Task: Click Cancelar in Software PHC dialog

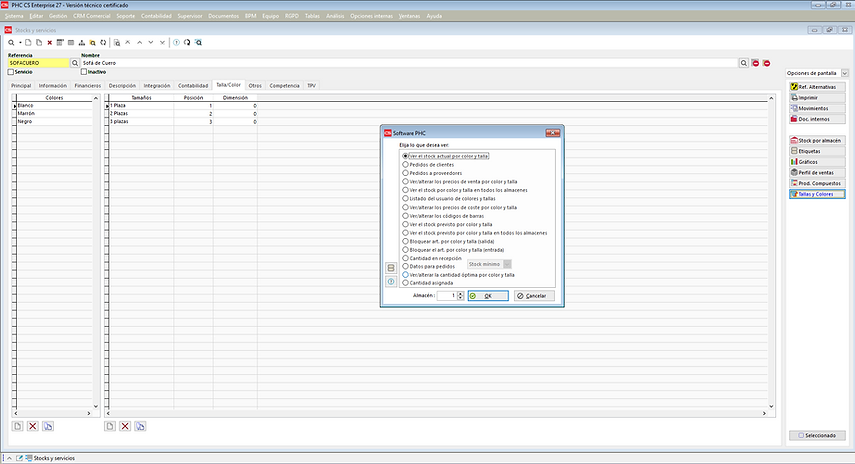Action: [x=534, y=296]
